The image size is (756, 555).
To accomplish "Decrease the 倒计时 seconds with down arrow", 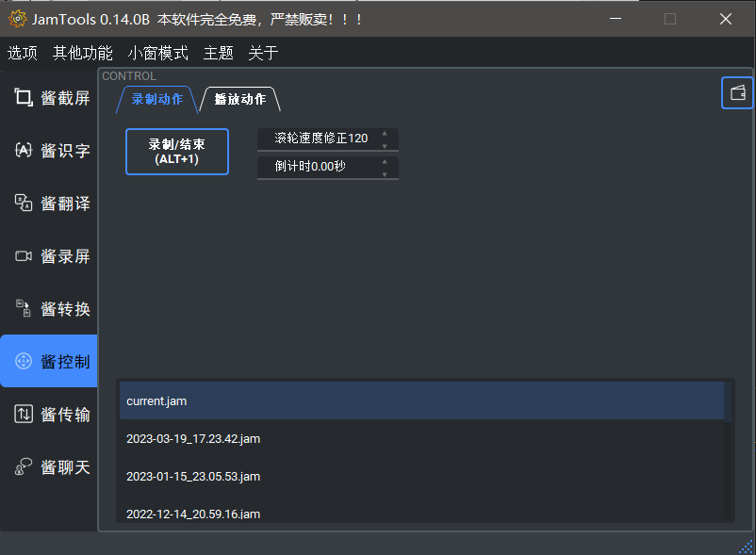I will pyautogui.click(x=385, y=174).
